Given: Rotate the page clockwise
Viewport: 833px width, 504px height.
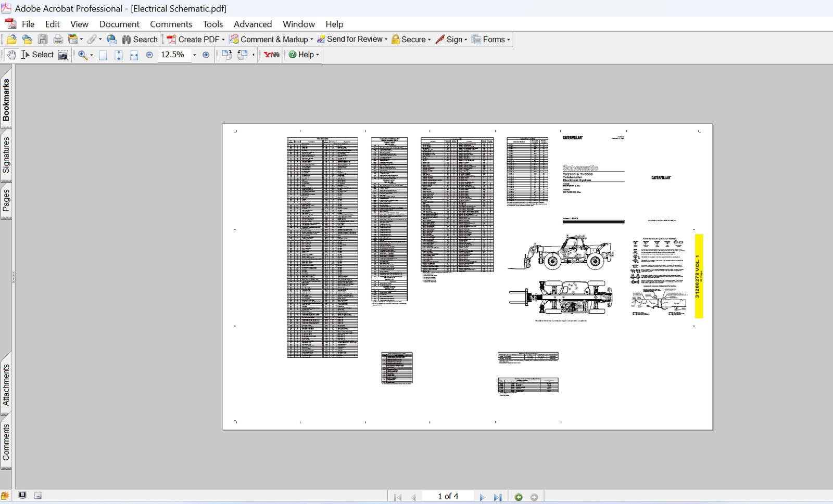Looking at the screenshot, I should tap(226, 55).
